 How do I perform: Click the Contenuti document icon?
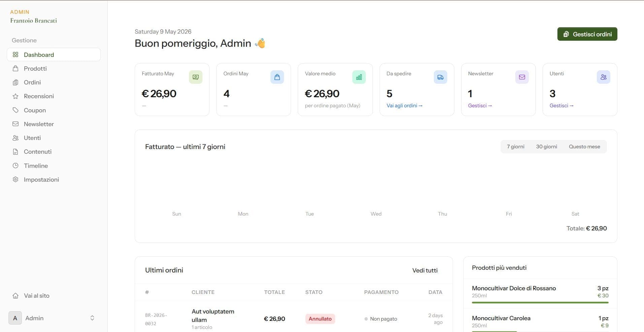click(15, 152)
